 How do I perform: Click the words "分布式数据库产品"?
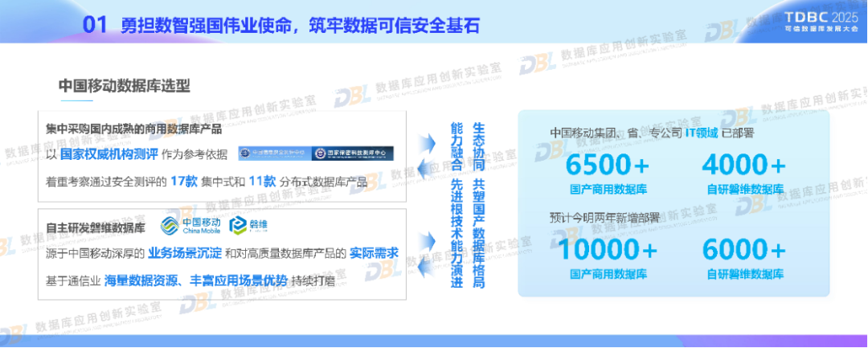click(324, 182)
